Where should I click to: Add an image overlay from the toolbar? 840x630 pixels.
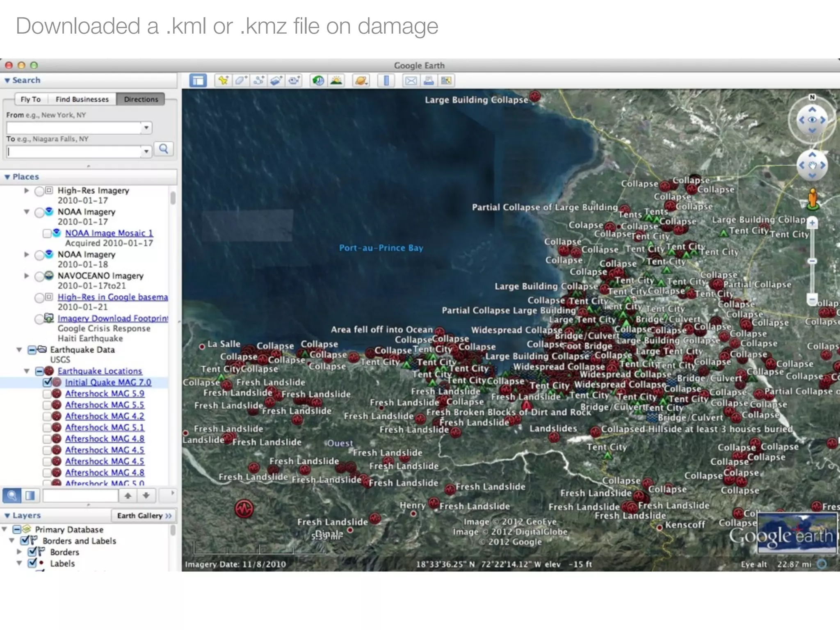pos(276,80)
